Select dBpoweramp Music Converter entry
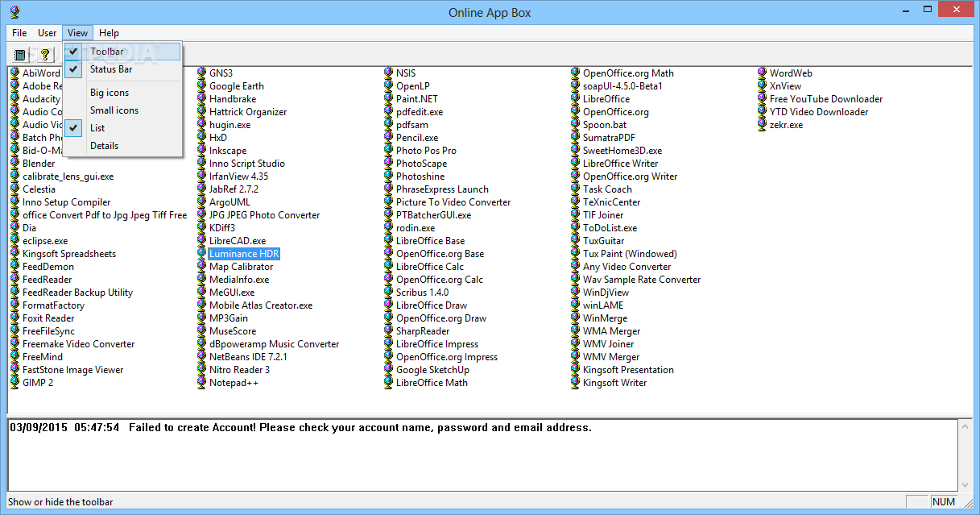This screenshot has width=980, height=515. 275,344
